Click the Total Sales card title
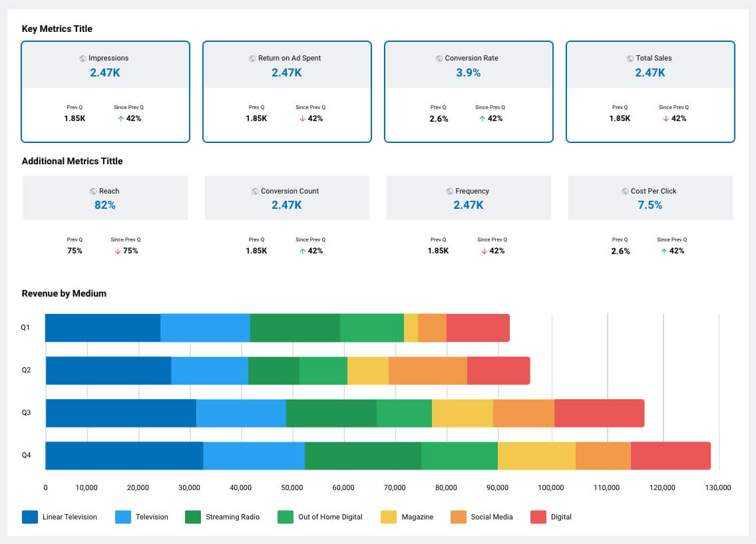Image resolution: width=756 pixels, height=544 pixels. tap(654, 58)
